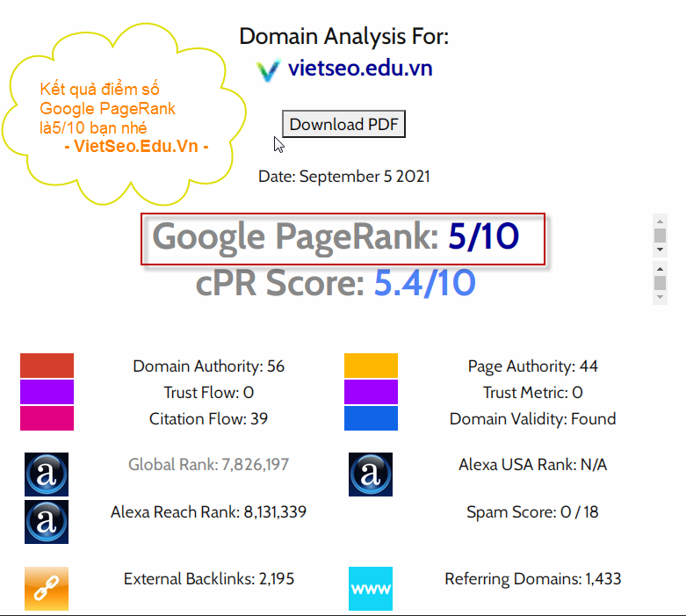
Task: Open the vietseo.edu.vn domain link
Action: 360,69
